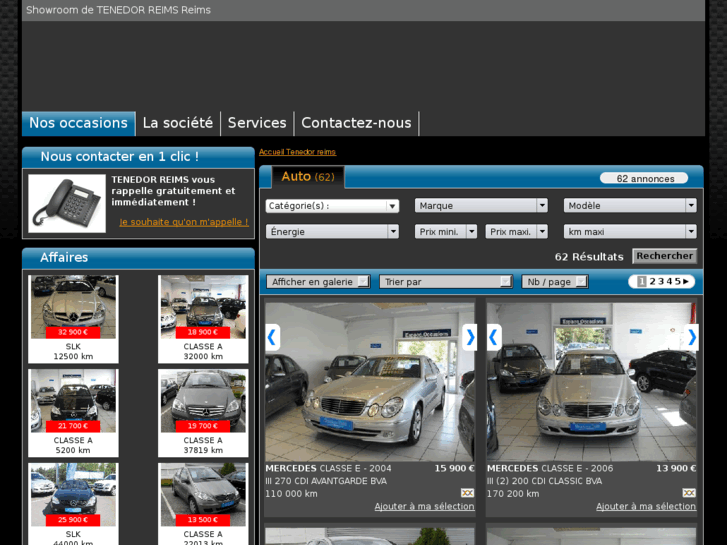Go to results page 3
The image size is (727, 545).
pos(661,282)
